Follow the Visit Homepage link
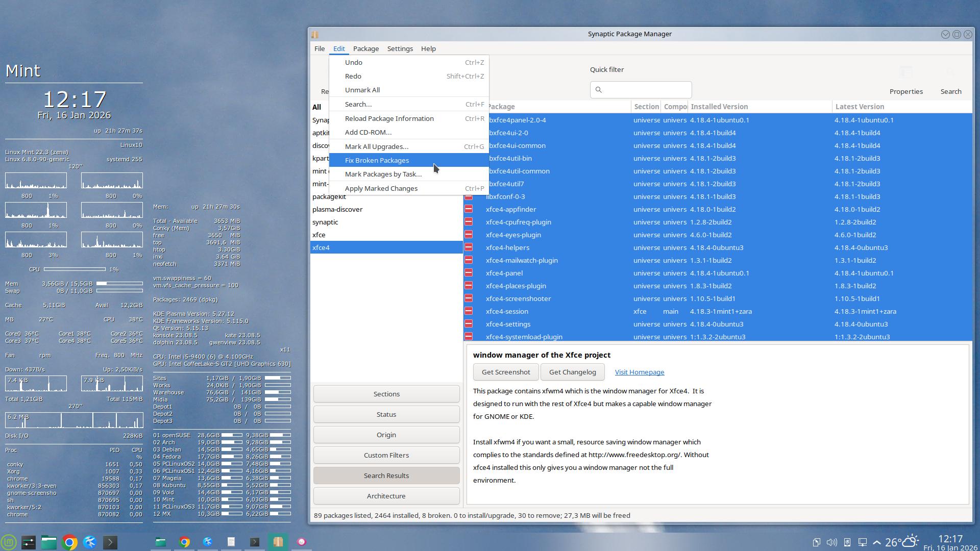 click(x=639, y=372)
